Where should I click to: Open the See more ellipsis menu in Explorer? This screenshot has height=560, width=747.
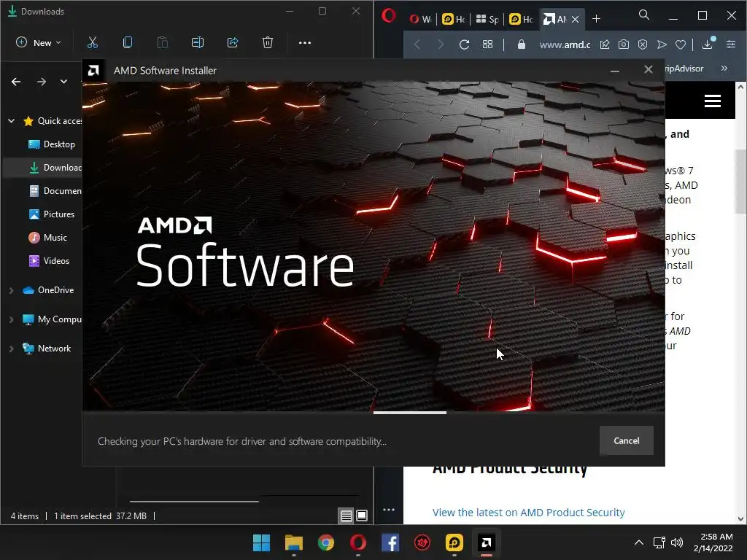(x=305, y=42)
